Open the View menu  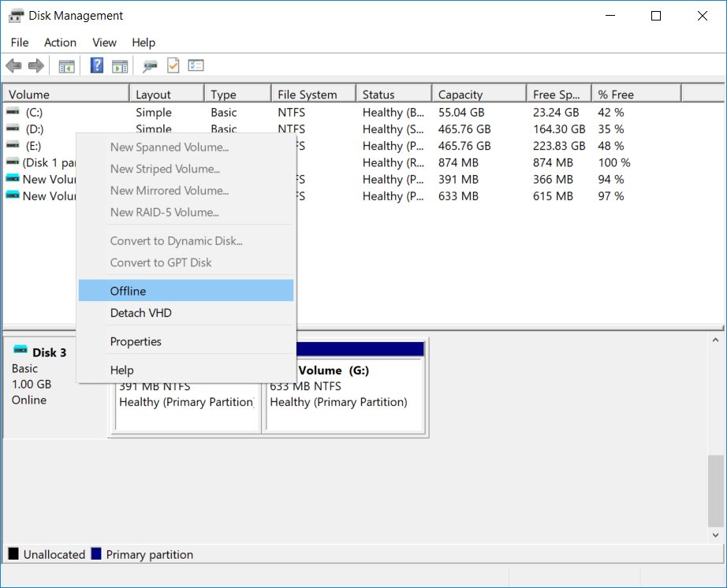click(x=104, y=43)
